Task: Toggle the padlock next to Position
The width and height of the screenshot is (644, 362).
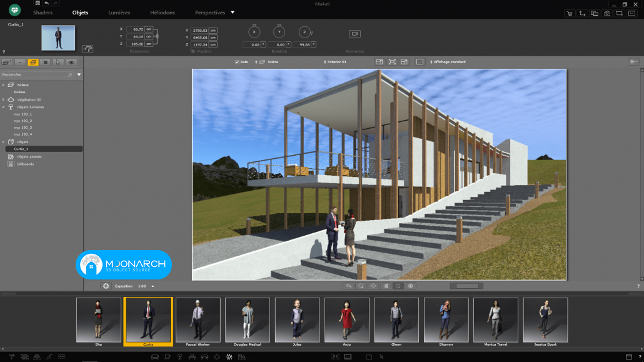Action: [x=193, y=51]
